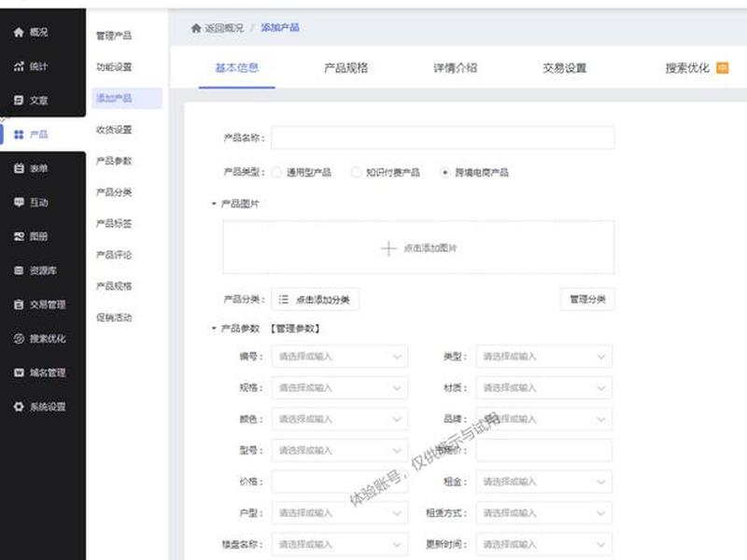Collapse the 产品图片 section
Image resolution: width=747 pixels, height=560 pixels.
(x=214, y=203)
